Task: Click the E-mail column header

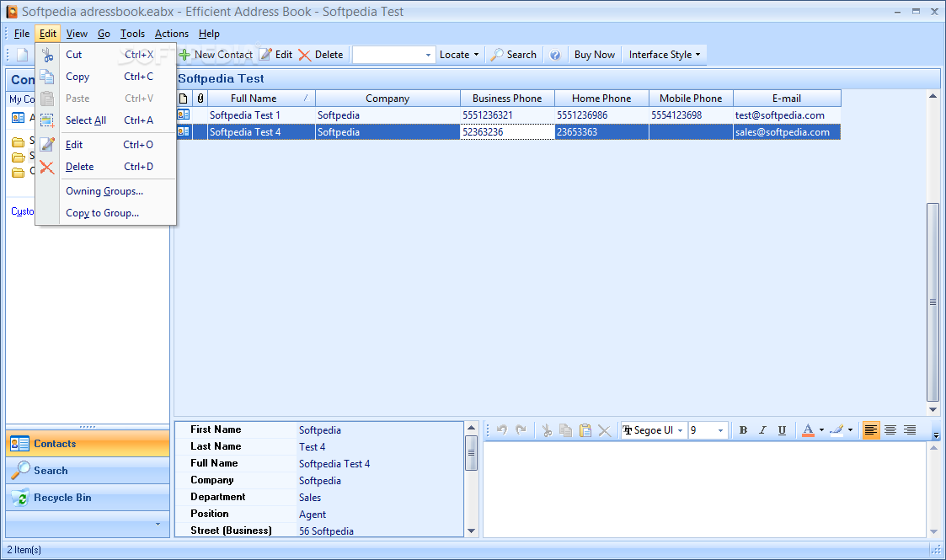Action: 787,99
